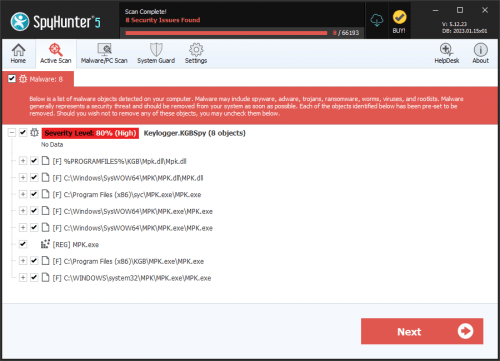Expand Program Files (x86)\syc\MPK.exe entry
Viewport: 500px width, 361px height.
23,194
